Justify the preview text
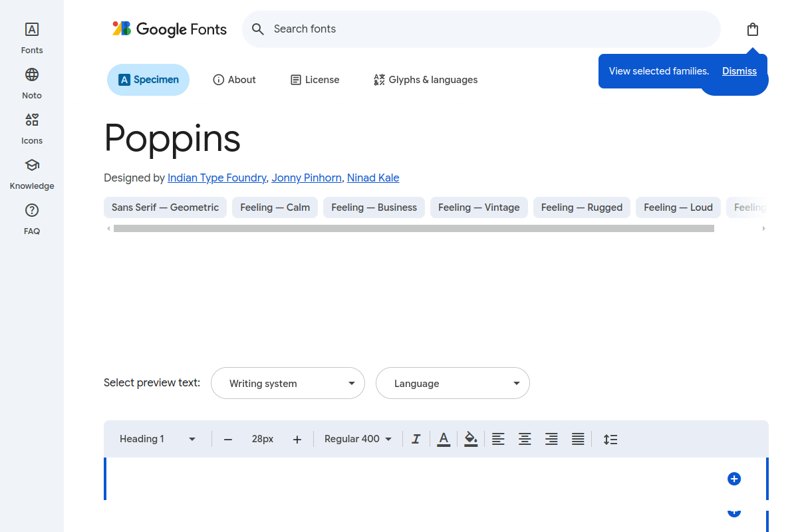This screenshot has height=532, width=798. [578, 439]
